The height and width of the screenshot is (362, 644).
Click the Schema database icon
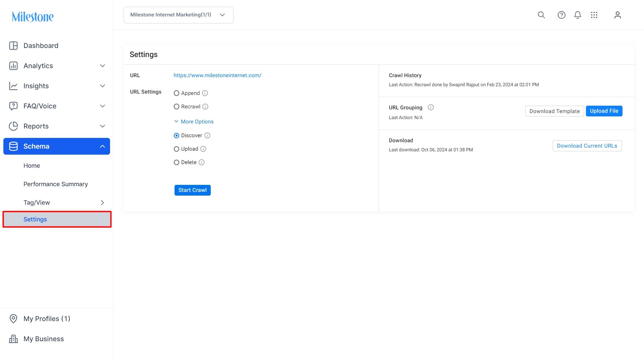tap(13, 146)
